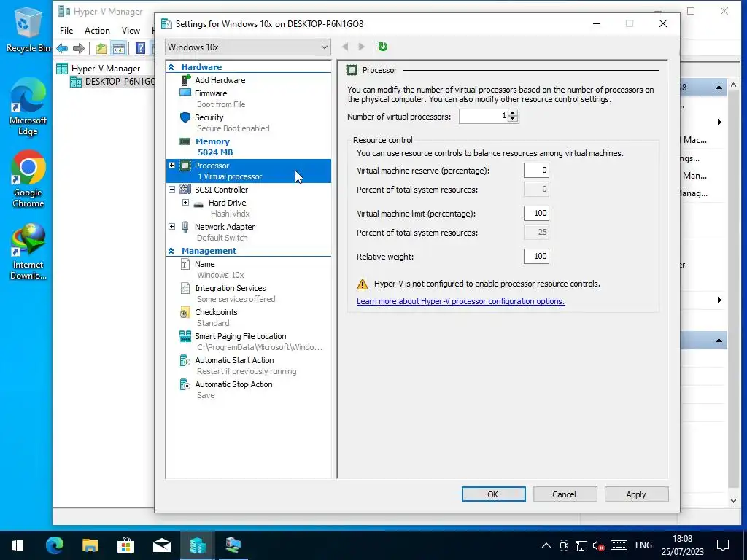The height and width of the screenshot is (560, 747).
Task: Open the View menu in Hyper-V Manager
Action: click(131, 31)
